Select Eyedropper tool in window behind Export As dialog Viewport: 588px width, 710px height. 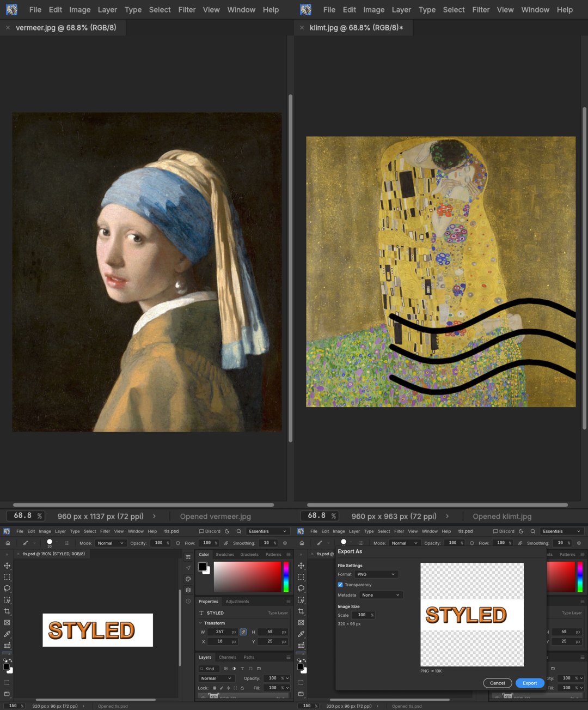click(301, 634)
